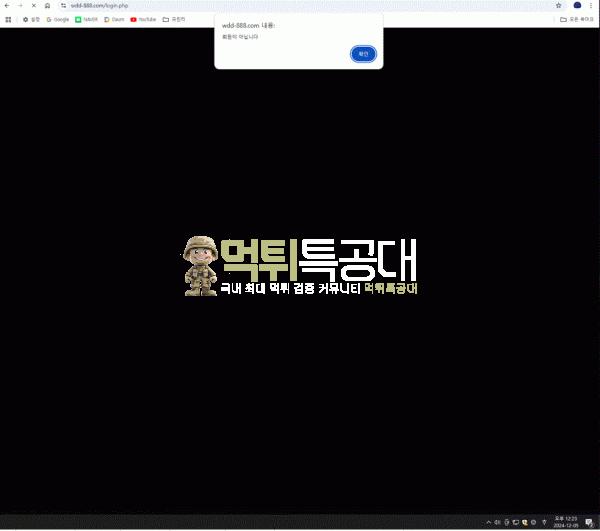Expand the bookmark folder beside YouTube
Image resolution: width=600 pixels, height=531 pixels.
tap(174, 20)
